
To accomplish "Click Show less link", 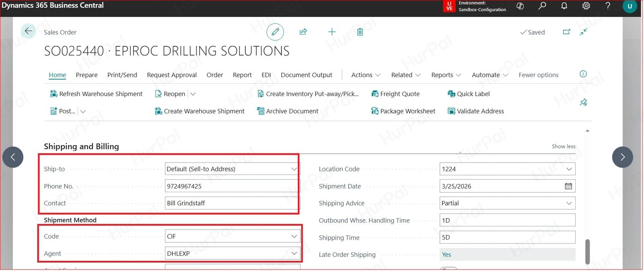I will (563, 146).
